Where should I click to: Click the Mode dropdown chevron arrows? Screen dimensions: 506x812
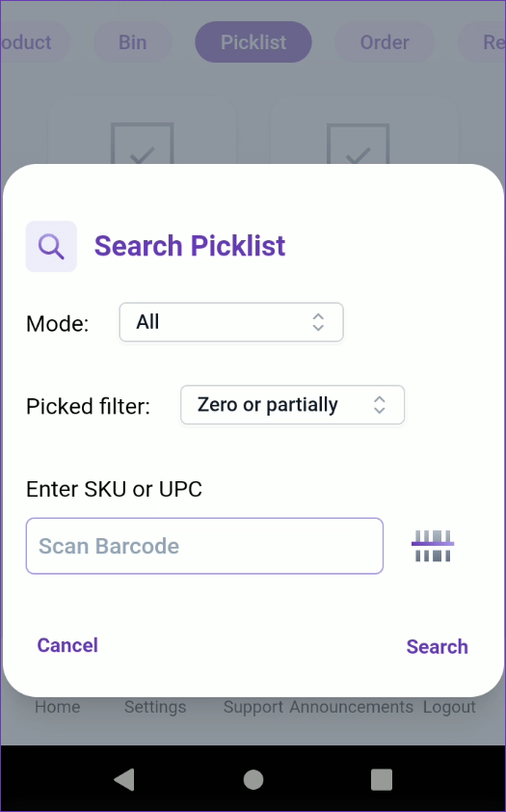tap(318, 322)
